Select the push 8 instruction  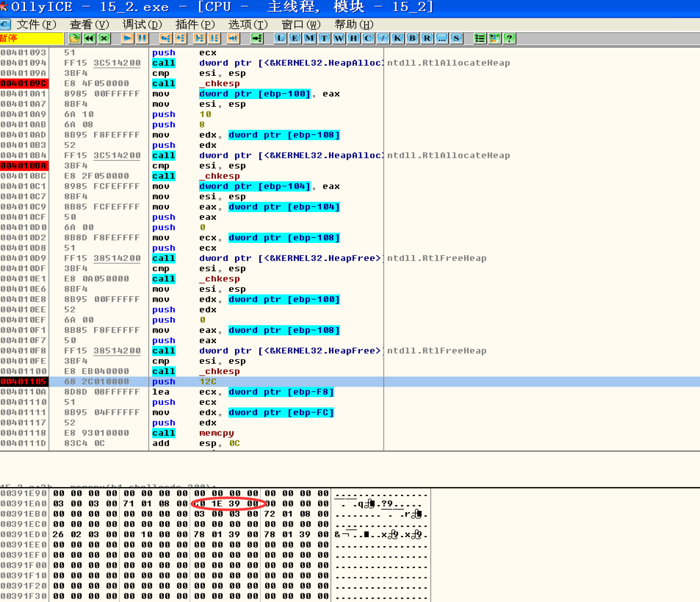click(179, 125)
